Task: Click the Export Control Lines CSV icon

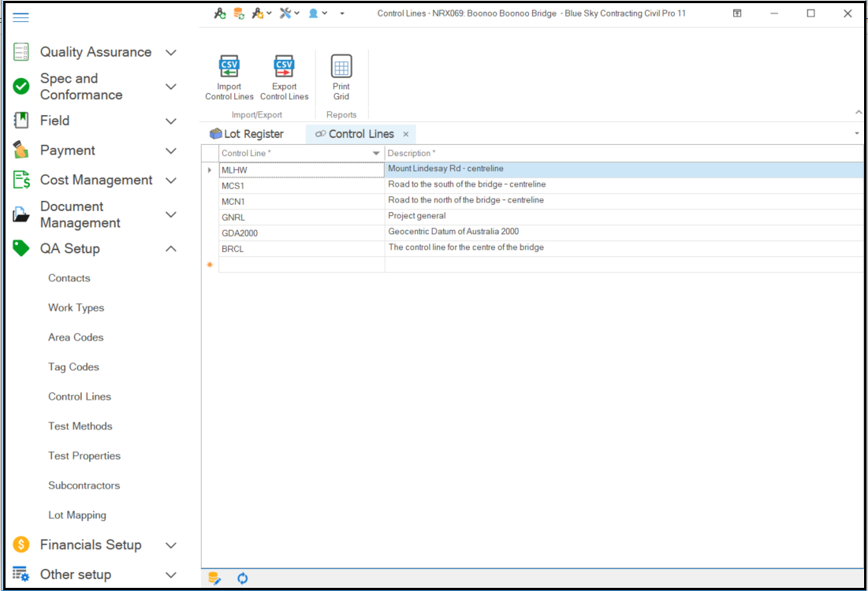Action: [284, 67]
